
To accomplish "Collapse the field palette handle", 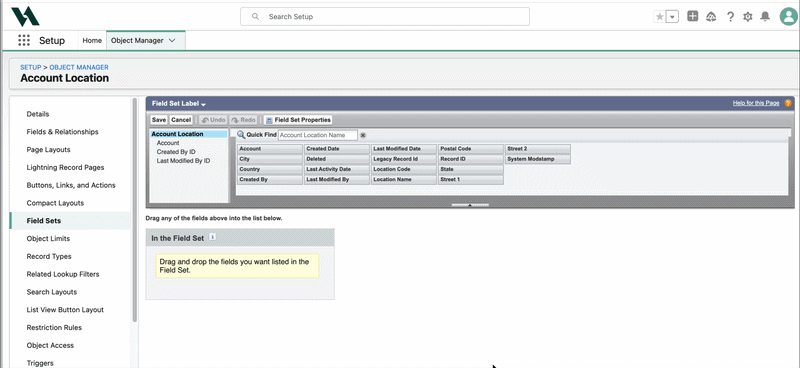I will (x=470, y=205).
